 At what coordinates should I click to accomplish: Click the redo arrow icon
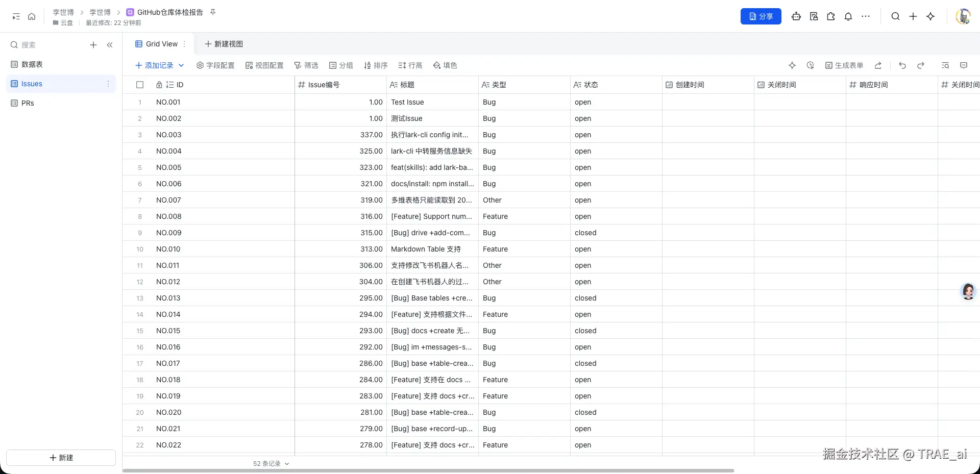921,65
